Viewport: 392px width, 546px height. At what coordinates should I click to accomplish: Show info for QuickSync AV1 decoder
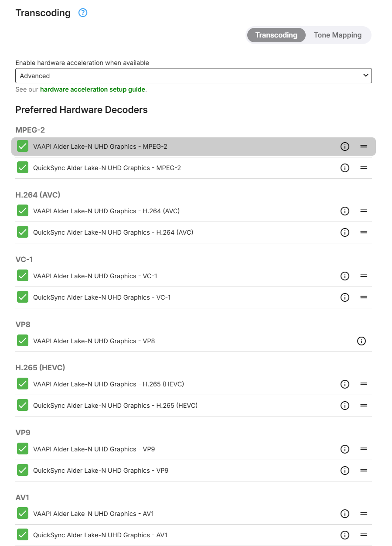pyautogui.click(x=345, y=535)
